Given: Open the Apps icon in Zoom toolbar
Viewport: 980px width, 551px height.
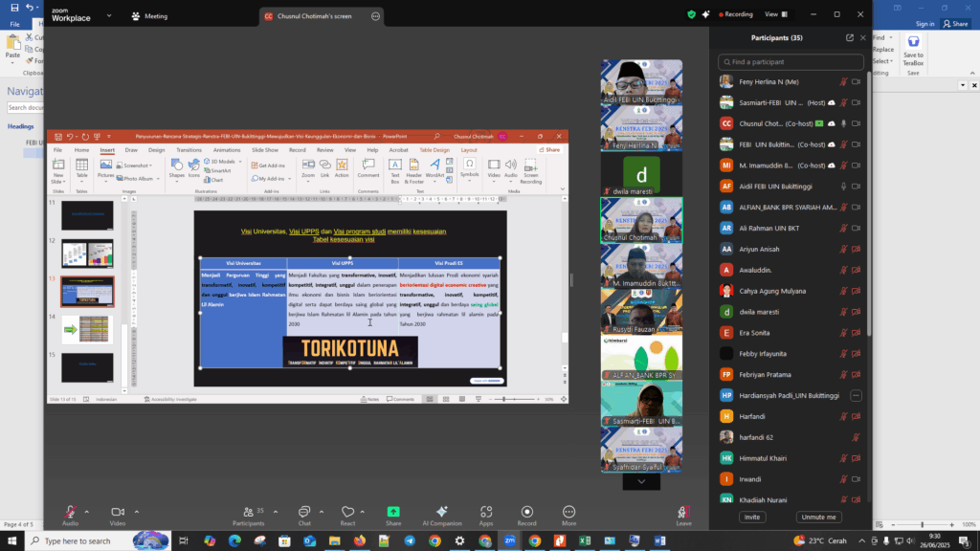Looking at the screenshot, I should (x=486, y=512).
